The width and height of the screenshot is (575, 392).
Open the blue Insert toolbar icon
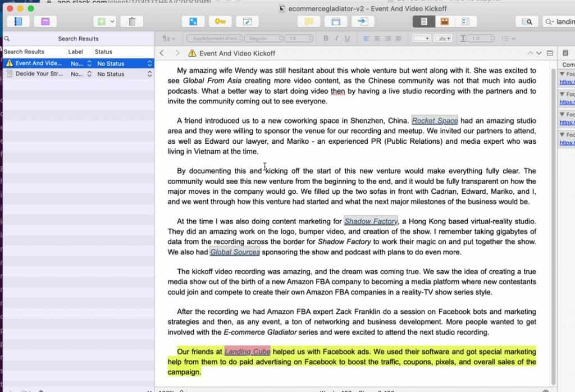point(193,22)
